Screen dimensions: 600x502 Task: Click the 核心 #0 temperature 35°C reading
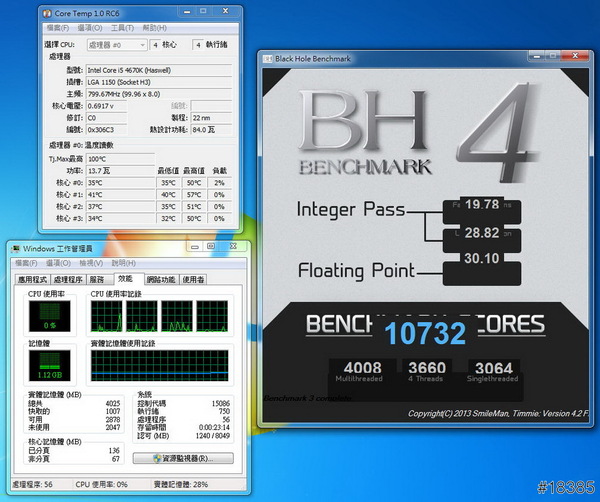pos(120,183)
